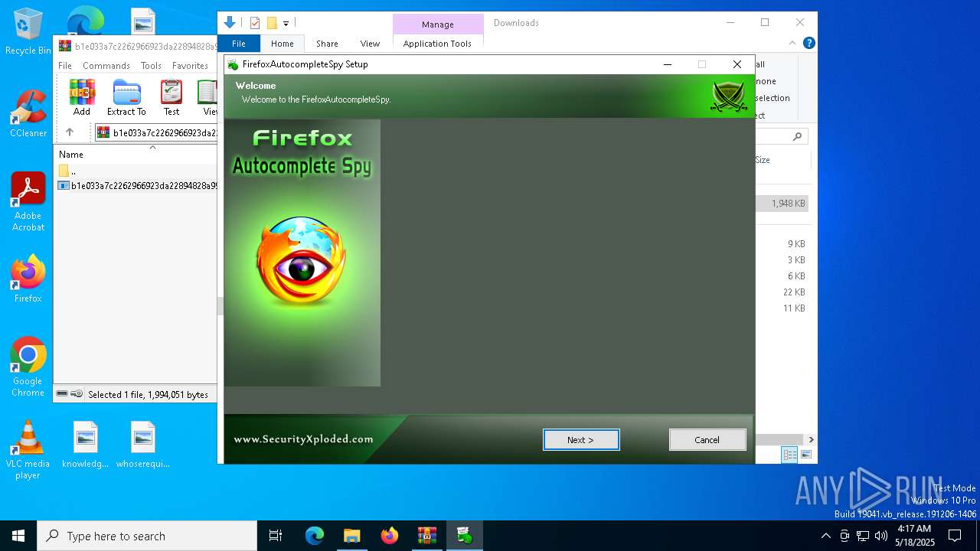
Task: Collapse the Explorer ribbon chevron
Action: point(792,44)
